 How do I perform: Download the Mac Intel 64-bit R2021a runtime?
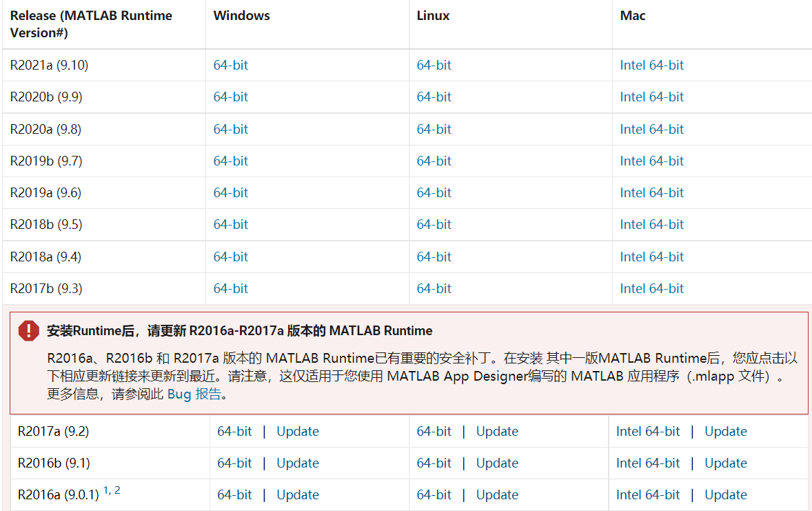(x=652, y=65)
